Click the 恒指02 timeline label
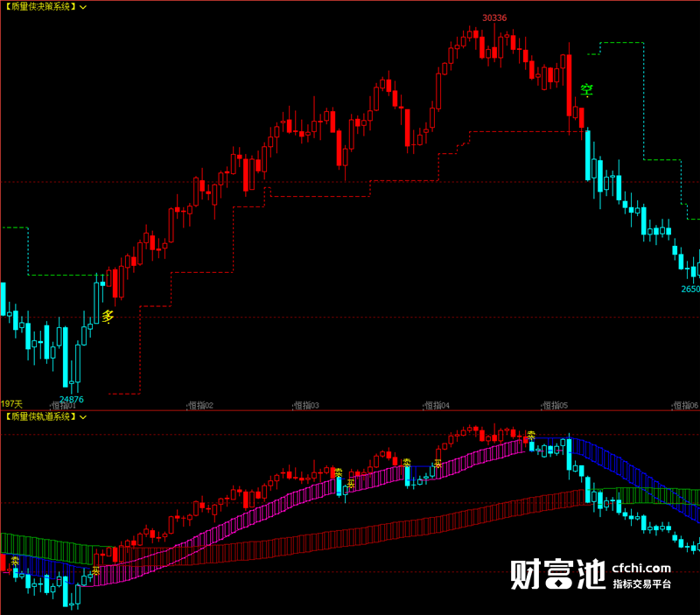Screen dimensions: 700x615 [x=200, y=405]
